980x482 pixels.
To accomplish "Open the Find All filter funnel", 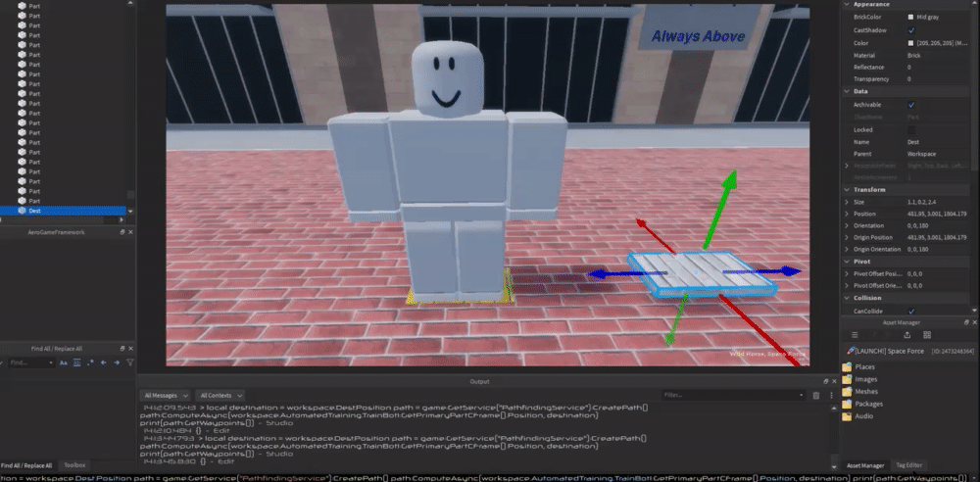I will pyautogui.click(x=130, y=362).
